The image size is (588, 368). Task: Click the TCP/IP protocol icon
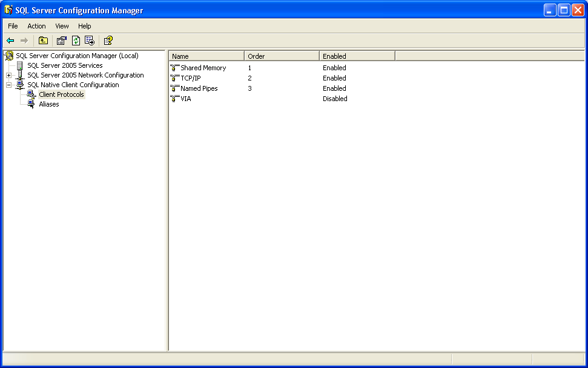pos(175,78)
